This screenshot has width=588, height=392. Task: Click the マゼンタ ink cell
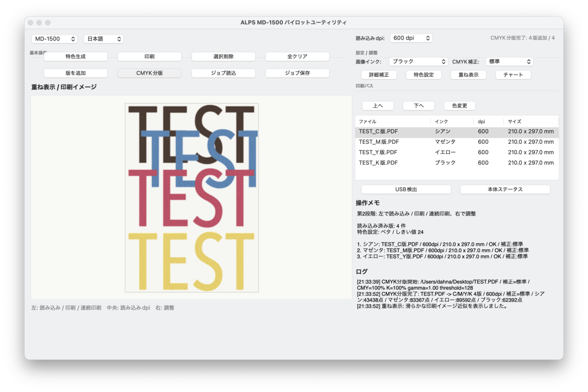point(445,142)
